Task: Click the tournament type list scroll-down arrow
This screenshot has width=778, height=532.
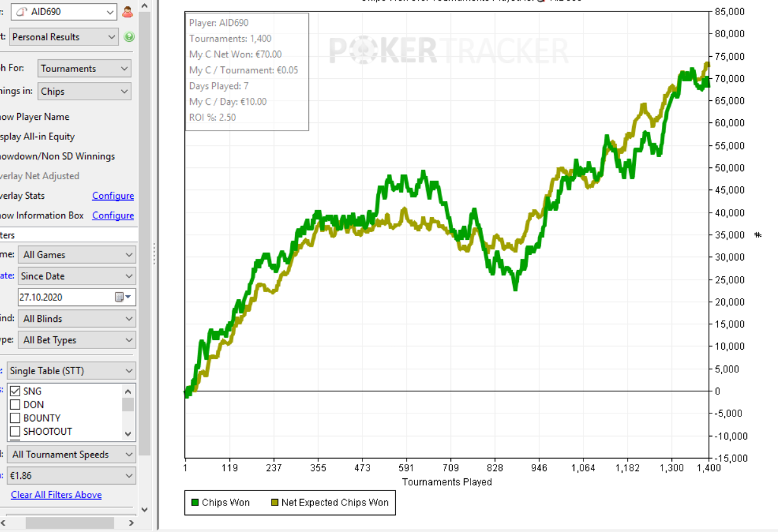Action: (128, 434)
